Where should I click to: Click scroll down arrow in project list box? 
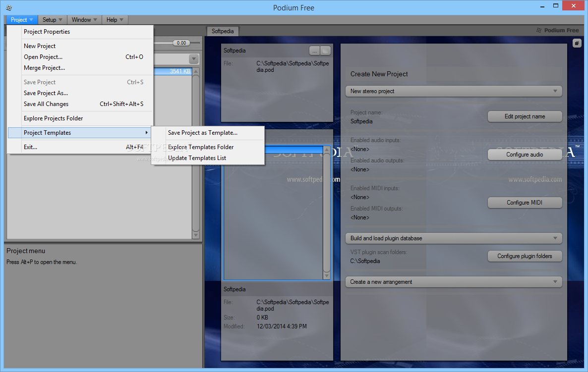pyautogui.click(x=327, y=276)
